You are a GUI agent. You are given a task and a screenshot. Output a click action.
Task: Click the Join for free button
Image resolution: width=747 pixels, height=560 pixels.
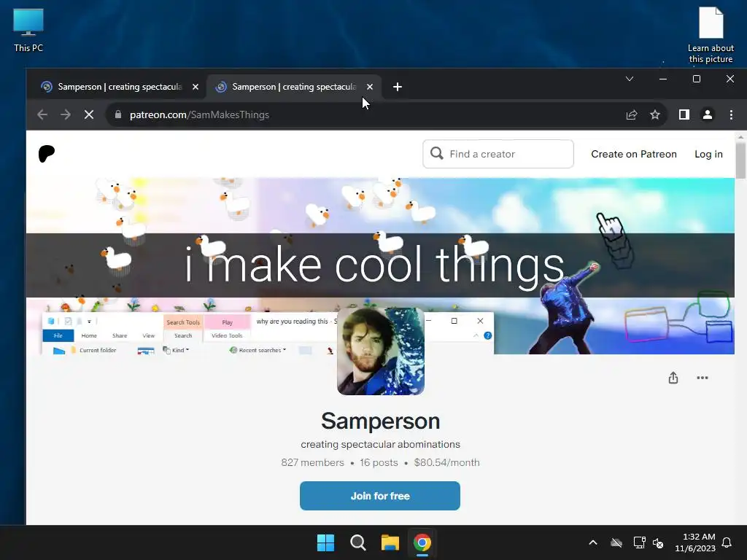click(x=379, y=496)
